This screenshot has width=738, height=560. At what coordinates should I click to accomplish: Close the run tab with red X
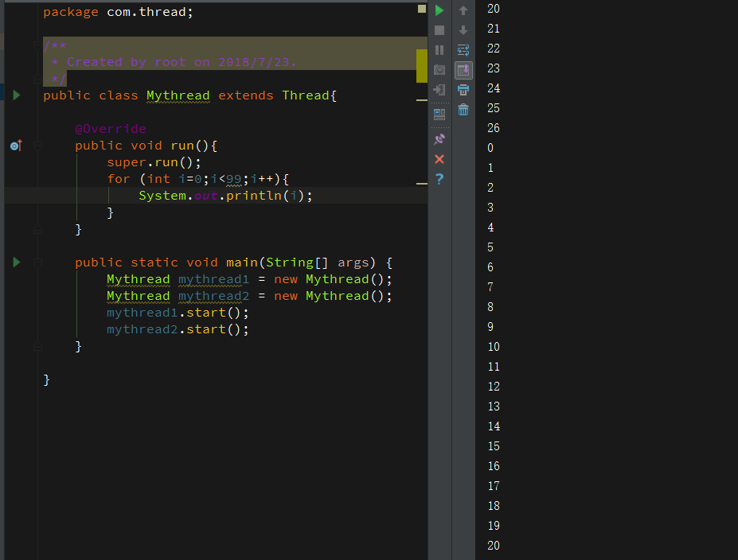(439, 159)
